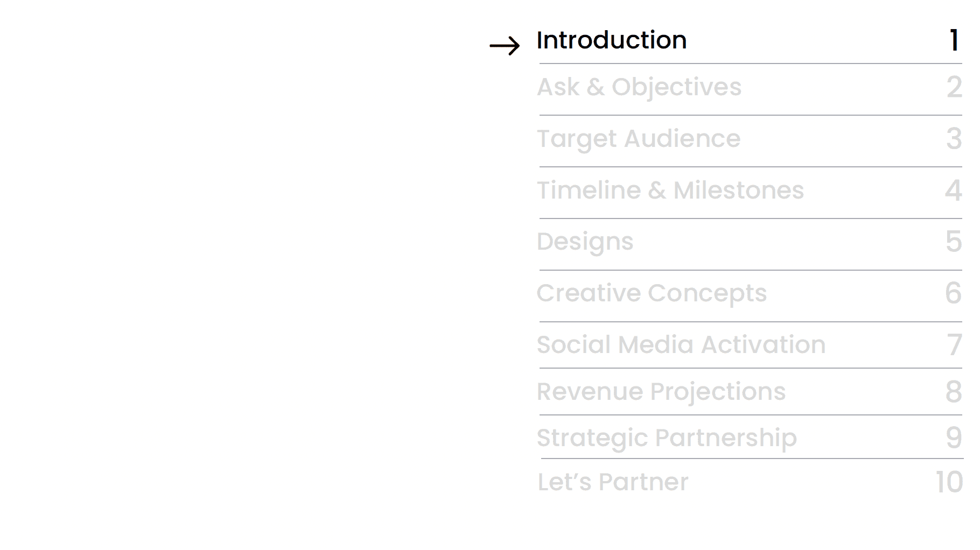Navigate to Creative Concepts

[652, 294]
